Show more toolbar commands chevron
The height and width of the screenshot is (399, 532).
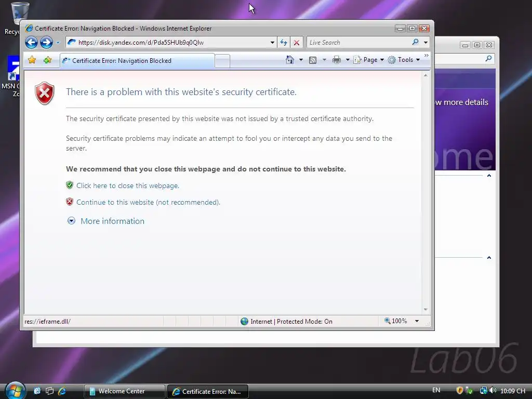click(x=427, y=55)
